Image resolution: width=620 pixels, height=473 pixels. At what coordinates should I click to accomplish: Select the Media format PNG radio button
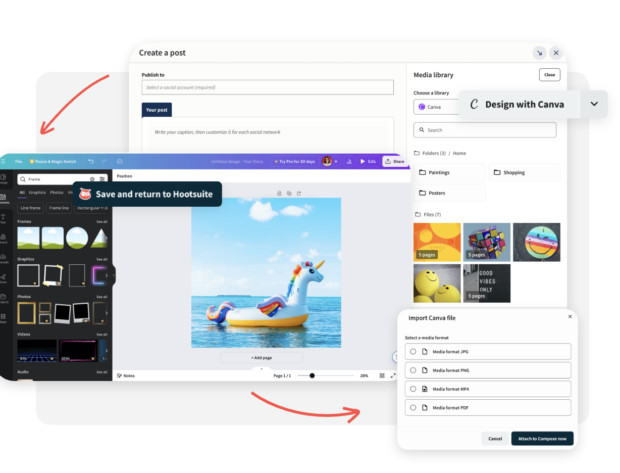point(413,370)
